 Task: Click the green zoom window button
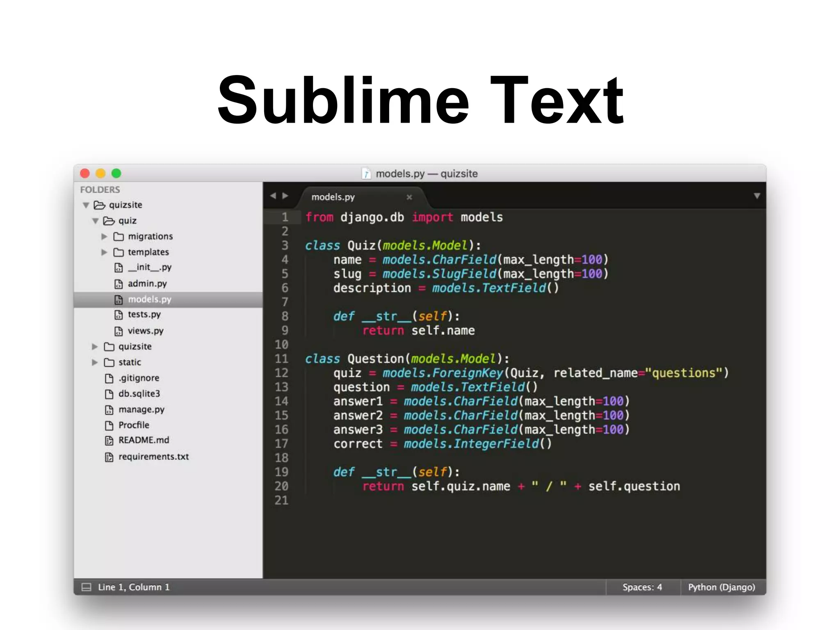(116, 173)
